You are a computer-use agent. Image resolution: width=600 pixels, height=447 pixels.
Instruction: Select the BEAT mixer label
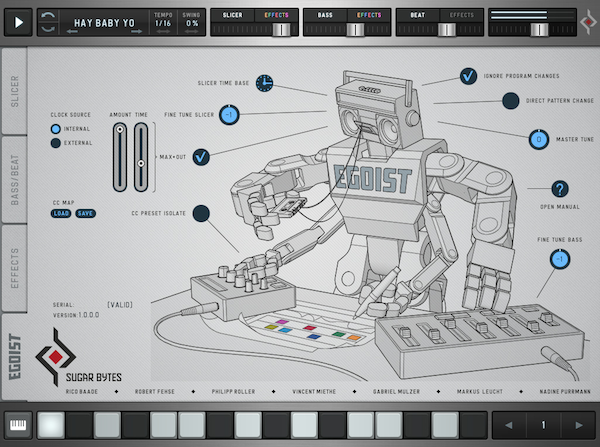417,15
